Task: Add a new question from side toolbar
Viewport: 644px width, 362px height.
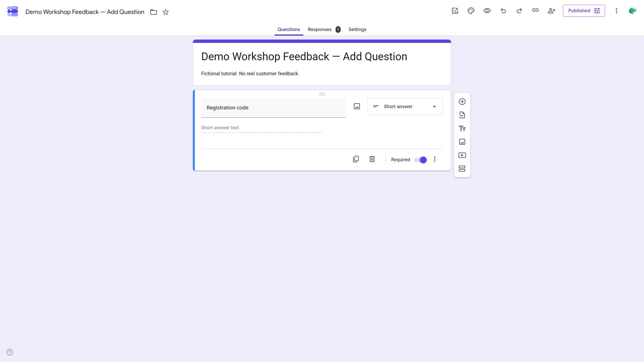Action: click(x=462, y=102)
